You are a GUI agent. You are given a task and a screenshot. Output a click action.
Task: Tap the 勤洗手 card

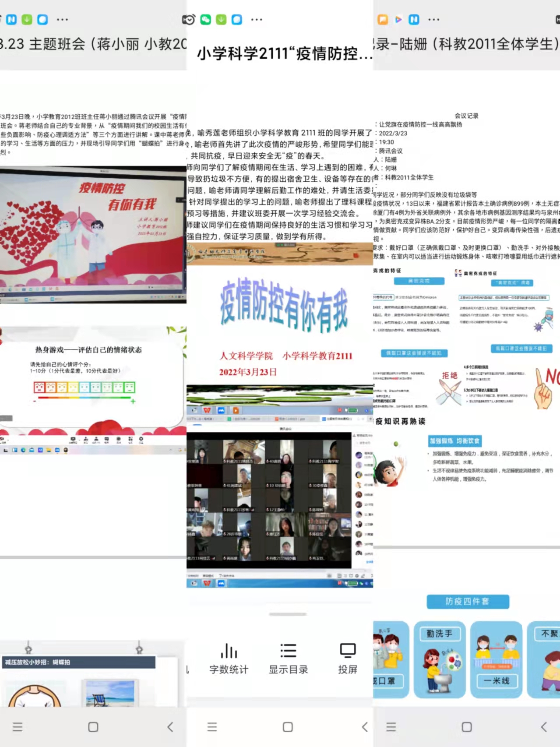(439, 659)
